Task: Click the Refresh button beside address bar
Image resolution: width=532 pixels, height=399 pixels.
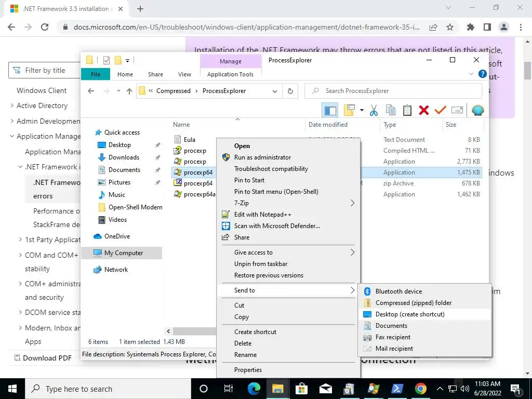Action: click(290, 91)
